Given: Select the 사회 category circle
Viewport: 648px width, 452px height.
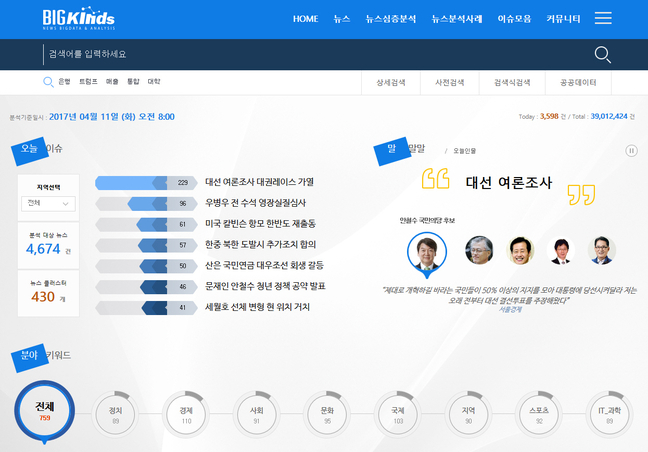Looking at the screenshot, I should coord(257,414).
